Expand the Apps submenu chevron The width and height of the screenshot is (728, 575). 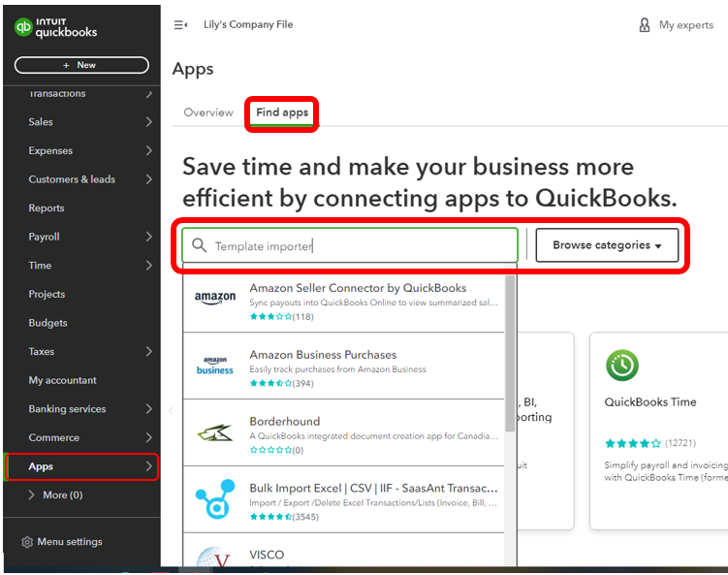coord(148,466)
